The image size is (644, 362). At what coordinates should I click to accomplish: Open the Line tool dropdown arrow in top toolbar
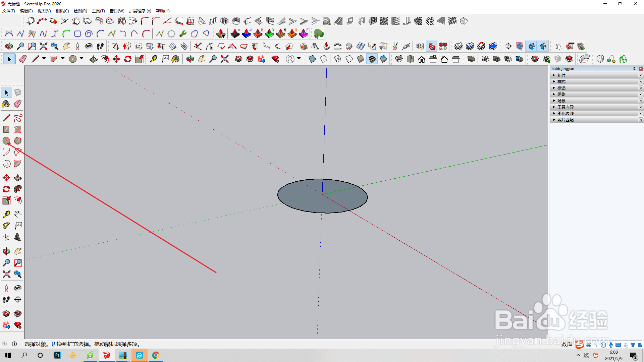coord(44,59)
